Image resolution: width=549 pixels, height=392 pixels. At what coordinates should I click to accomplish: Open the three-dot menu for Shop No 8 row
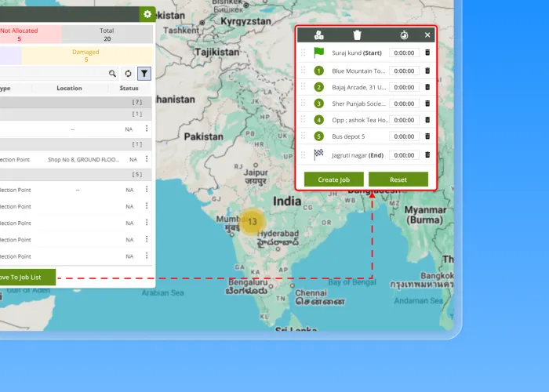tap(146, 159)
